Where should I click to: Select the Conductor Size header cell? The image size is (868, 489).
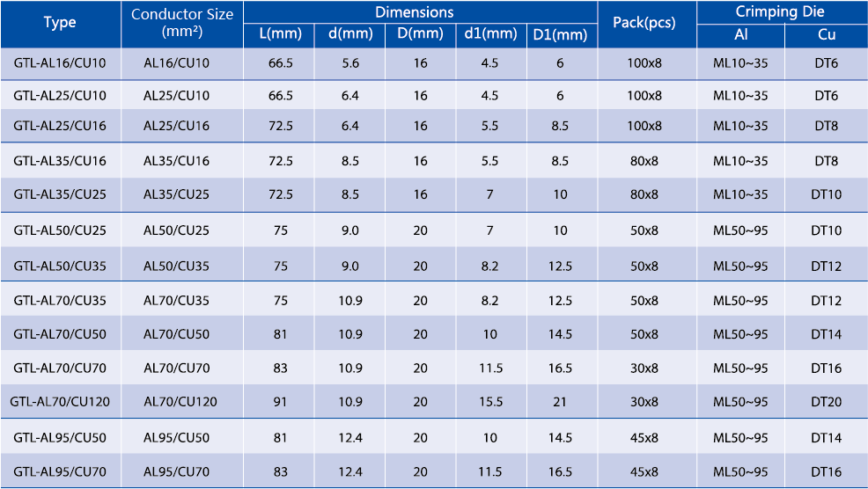[182, 24]
